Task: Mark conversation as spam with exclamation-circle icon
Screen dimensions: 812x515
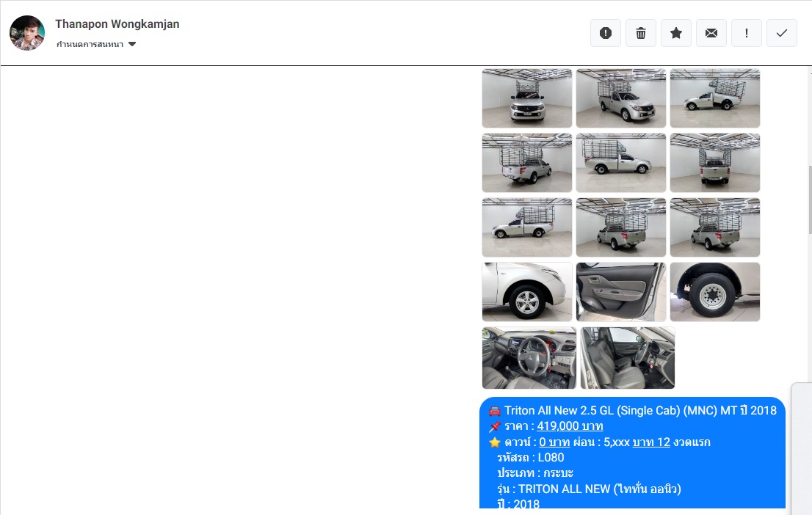Action: point(606,33)
